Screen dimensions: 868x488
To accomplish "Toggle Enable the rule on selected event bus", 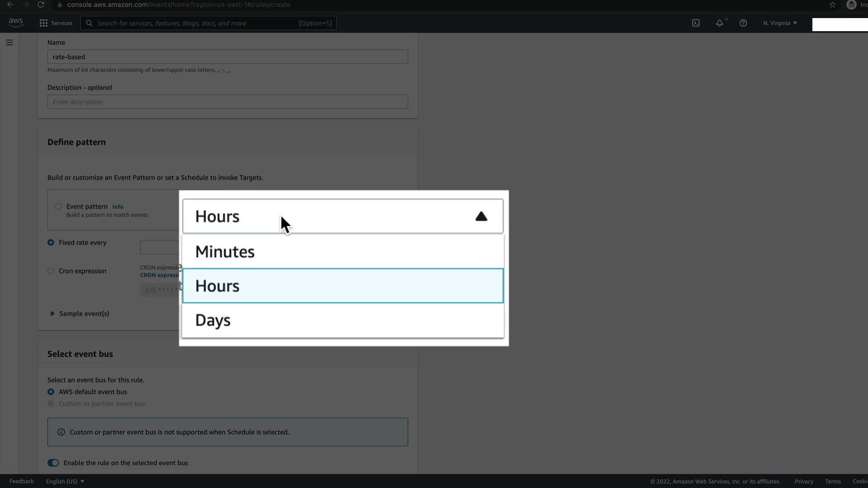I will coord(53,463).
